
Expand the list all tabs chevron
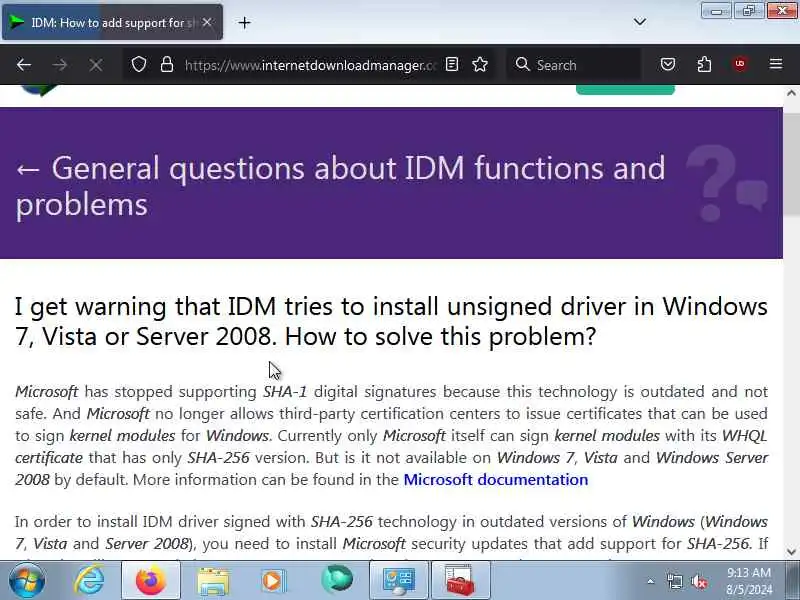[639, 22]
